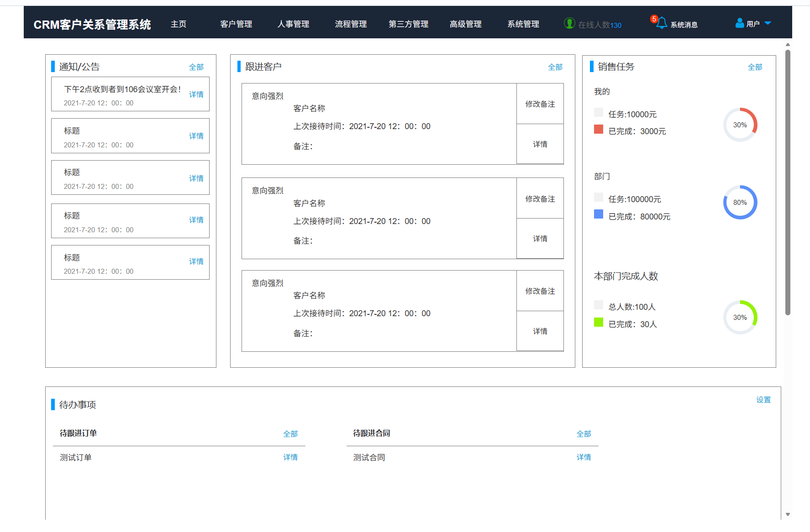Click the first 修改备注 button
The height and width of the screenshot is (532, 810).
(540, 104)
